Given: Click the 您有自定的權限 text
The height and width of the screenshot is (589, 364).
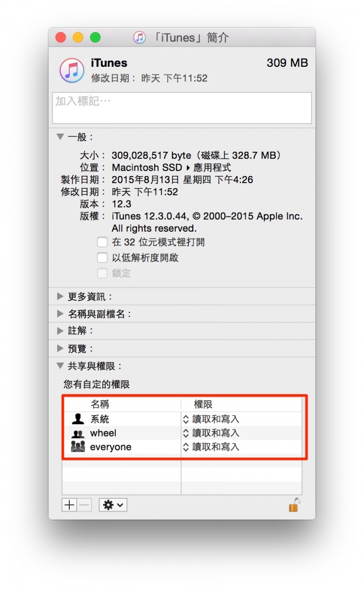Looking at the screenshot, I should coord(97,384).
